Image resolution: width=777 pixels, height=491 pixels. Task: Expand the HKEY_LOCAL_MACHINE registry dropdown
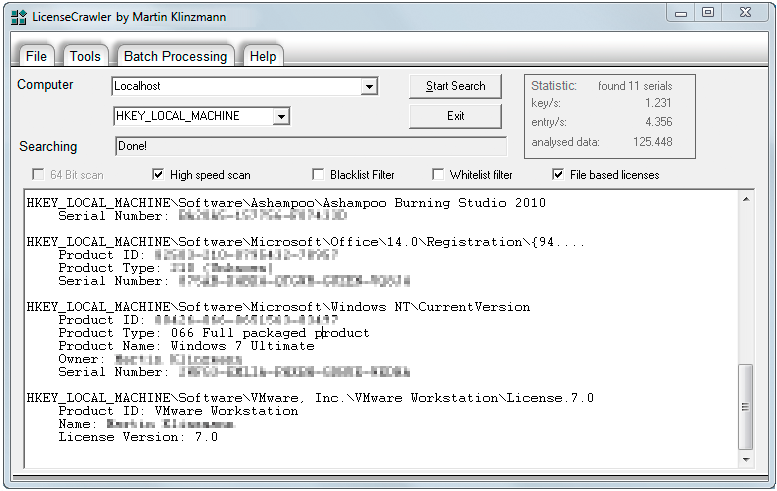(282, 117)
